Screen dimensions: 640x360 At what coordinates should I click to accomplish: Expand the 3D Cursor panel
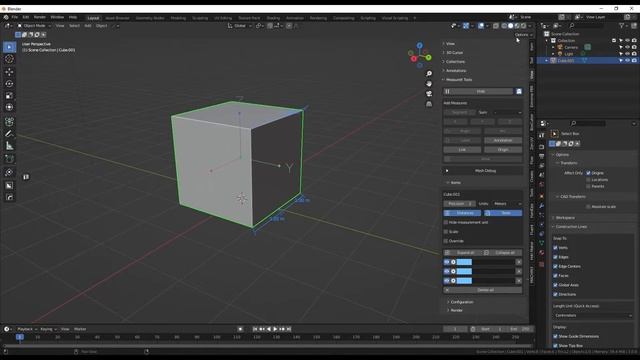(x=453, y=53)
